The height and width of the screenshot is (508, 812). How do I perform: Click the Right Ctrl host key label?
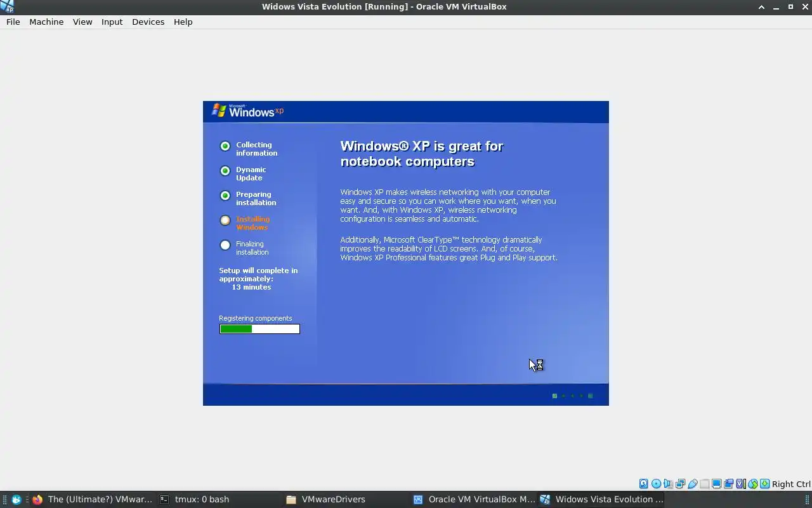pyautogui.click(x=791, y=484)
